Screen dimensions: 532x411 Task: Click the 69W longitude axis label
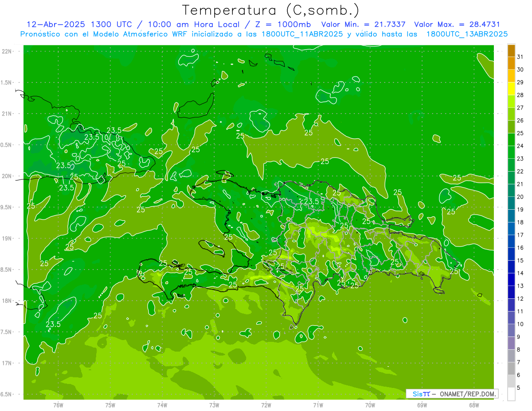(422, 405)
